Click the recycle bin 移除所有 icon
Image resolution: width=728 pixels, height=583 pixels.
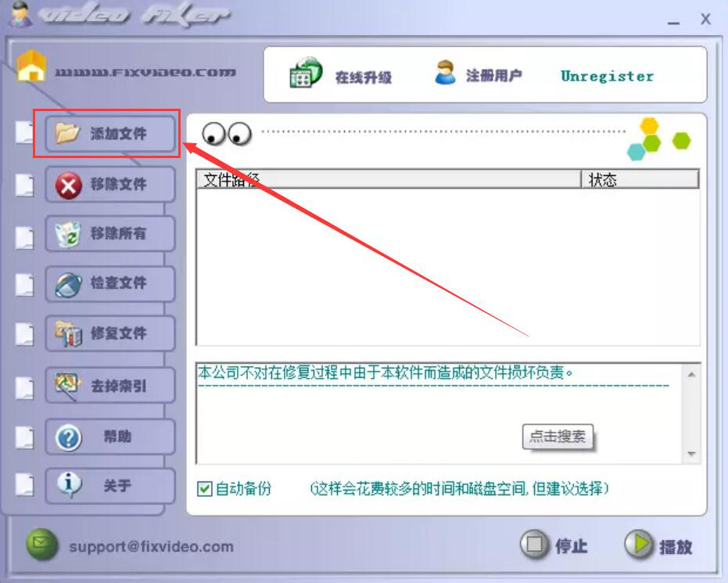pos(68,234)
